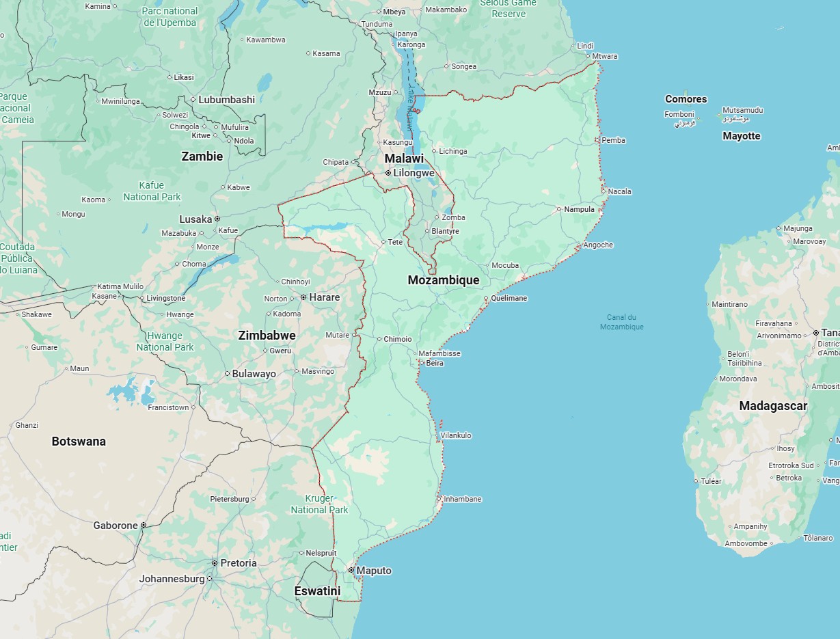Click the Maputo capital city marker
The image size is (840, 639).
click(351, 570)
